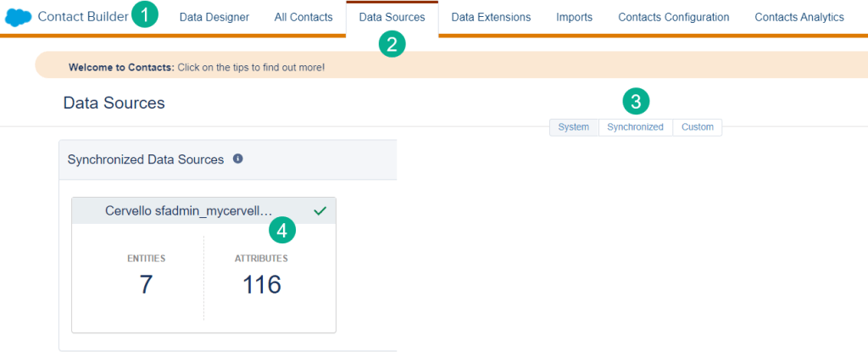Switch to the Data Extensions tab

point(491,17)
